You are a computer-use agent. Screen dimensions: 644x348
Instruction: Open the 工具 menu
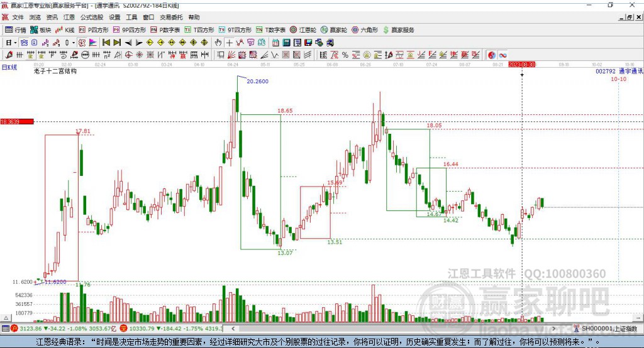click(131, 17)
